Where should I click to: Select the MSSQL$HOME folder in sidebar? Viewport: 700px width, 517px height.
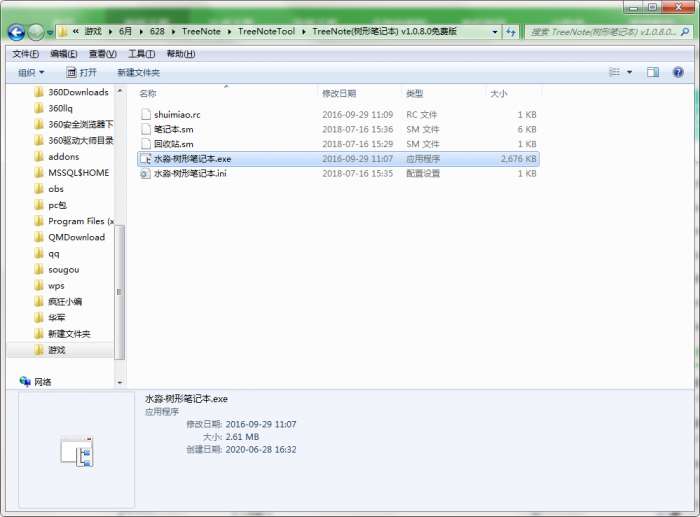coord(71,173)
